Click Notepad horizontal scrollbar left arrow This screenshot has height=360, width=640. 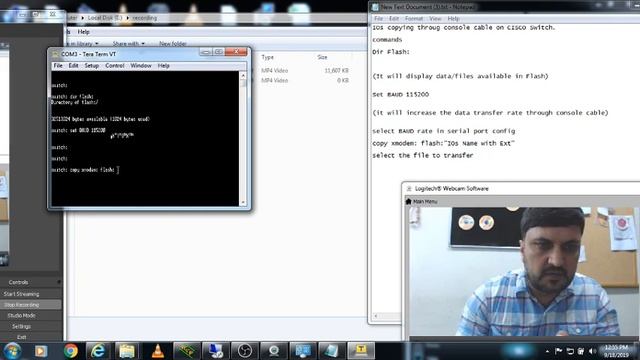tap(376, 316)
